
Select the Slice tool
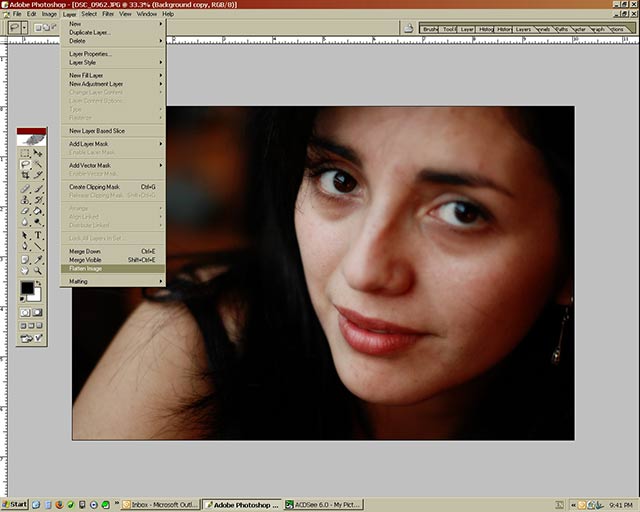point(38,175)
